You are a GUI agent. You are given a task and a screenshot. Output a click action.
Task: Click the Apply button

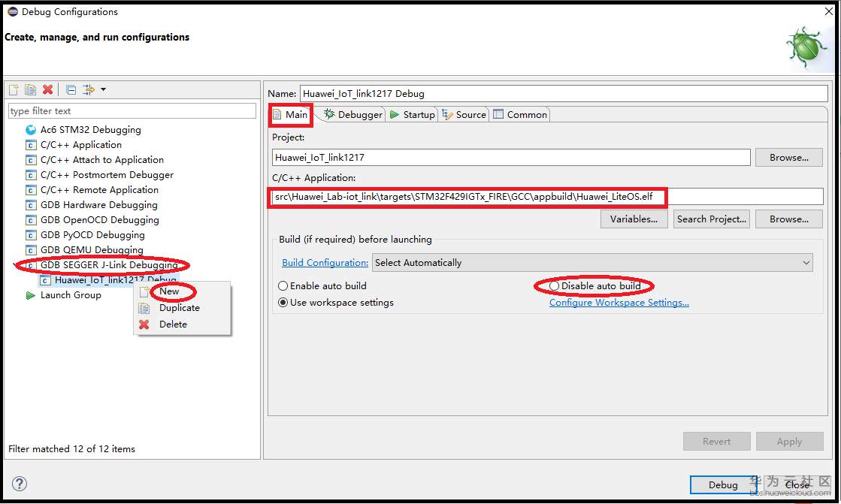click(x=789, y=442)
